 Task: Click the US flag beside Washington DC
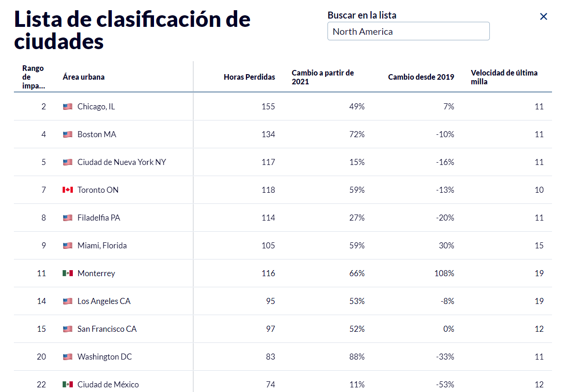point(68,357)
